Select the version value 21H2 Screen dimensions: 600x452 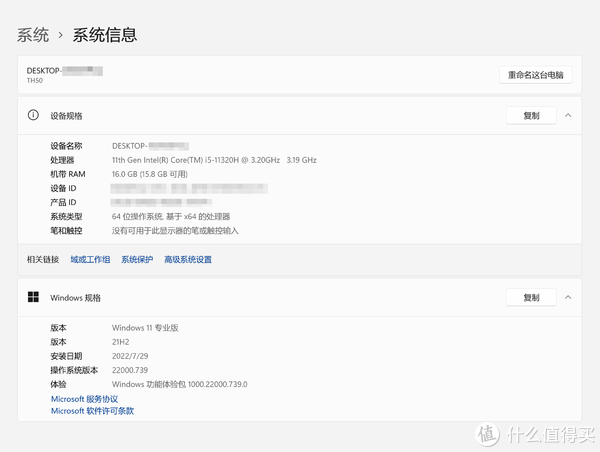coord(121,342)
